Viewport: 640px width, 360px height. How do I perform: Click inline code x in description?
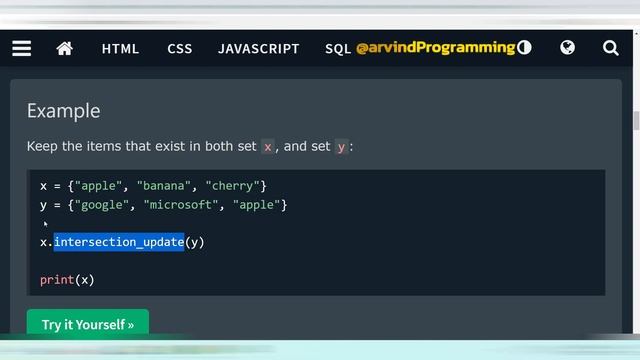268,147
